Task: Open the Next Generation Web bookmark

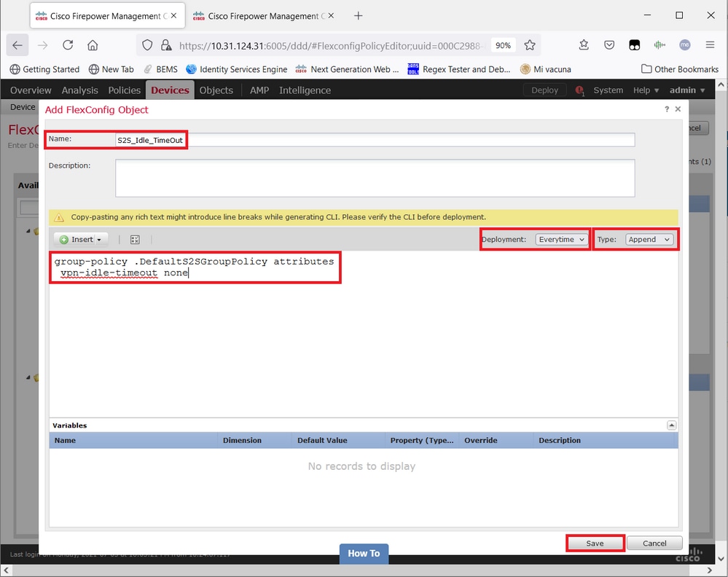Action: tap(348, 69)
